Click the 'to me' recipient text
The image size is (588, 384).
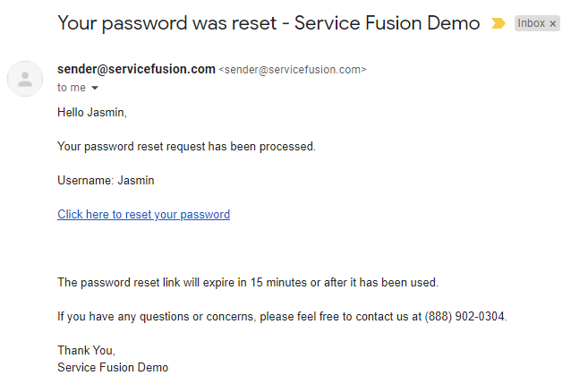point(72,88)
